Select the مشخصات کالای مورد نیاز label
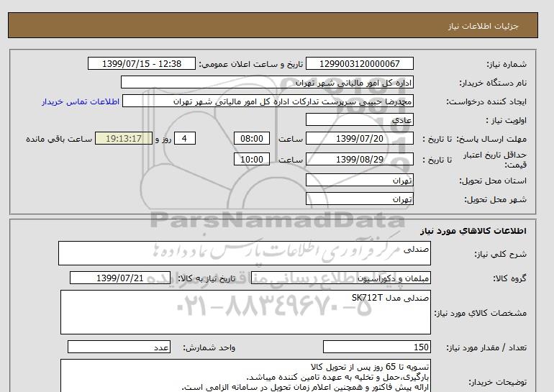 point(480,313)
